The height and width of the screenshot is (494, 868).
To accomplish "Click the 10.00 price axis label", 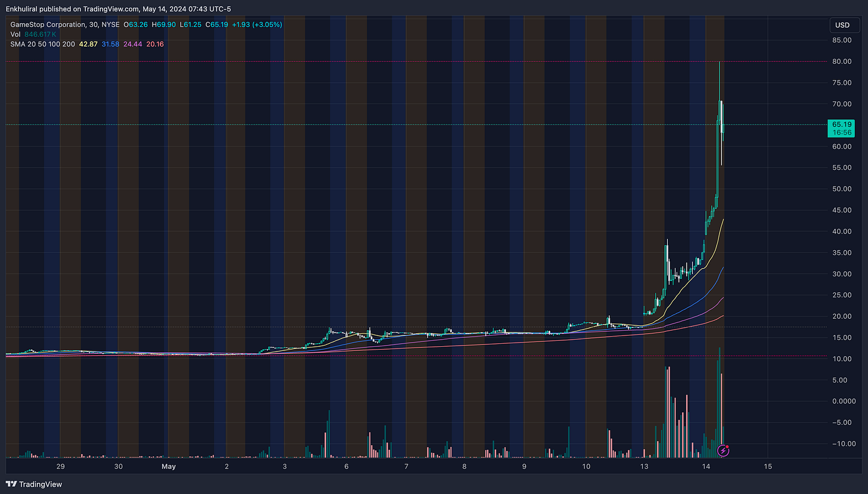I will (x=842, y=359).
